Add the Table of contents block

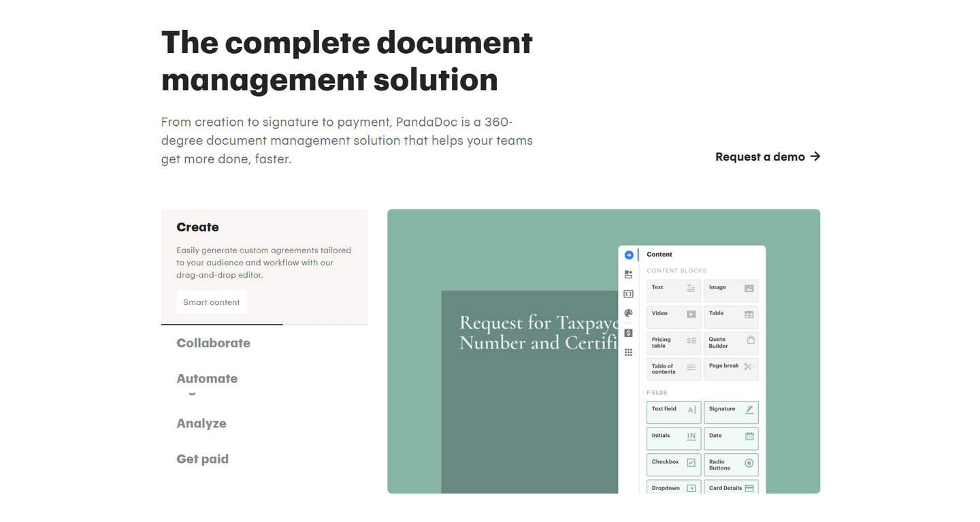674,370
